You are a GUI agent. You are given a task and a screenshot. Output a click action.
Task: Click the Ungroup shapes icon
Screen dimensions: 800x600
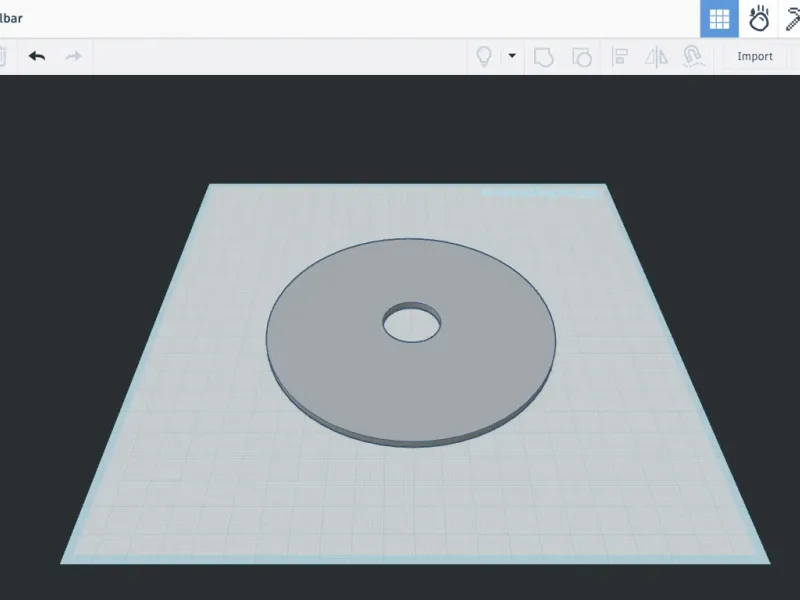[582, 57]
